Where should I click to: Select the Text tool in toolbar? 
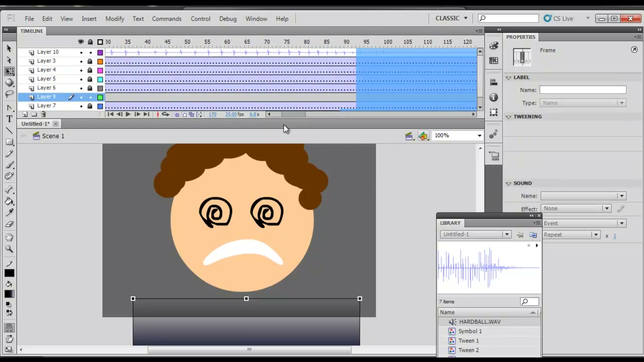pyautogui.click(x=9, y=119)
